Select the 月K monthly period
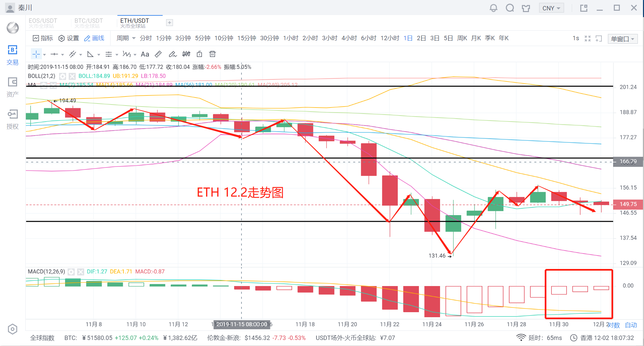This screenshot has width=644, height=346. point(476,38)
